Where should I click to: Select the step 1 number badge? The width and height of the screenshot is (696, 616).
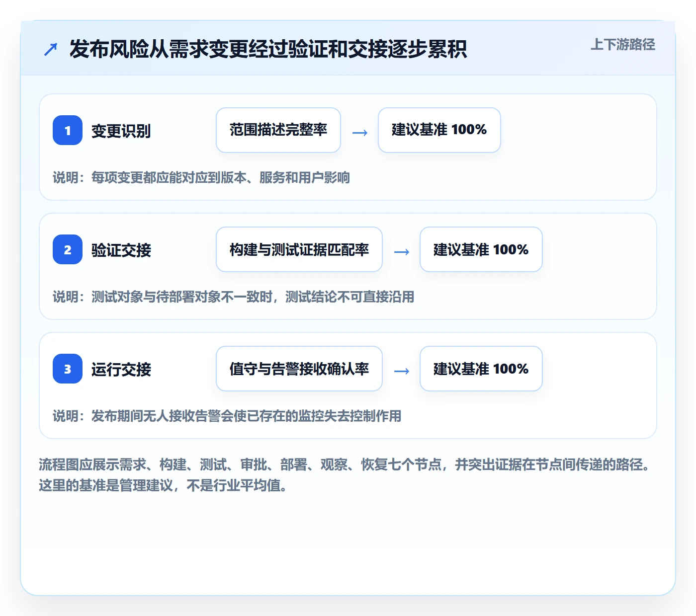click(x=68, y=130)
